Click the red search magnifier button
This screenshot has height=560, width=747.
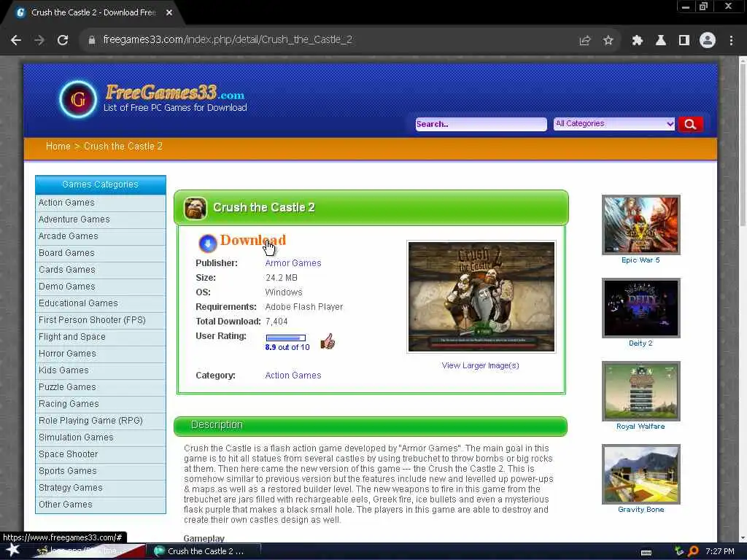click(690, 124)
